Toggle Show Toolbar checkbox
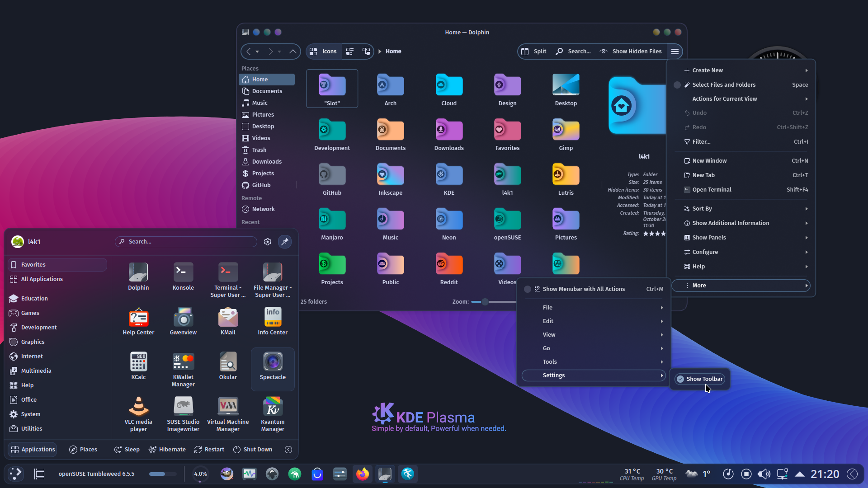The image size is (868, 488). click(x=700, y=379)
